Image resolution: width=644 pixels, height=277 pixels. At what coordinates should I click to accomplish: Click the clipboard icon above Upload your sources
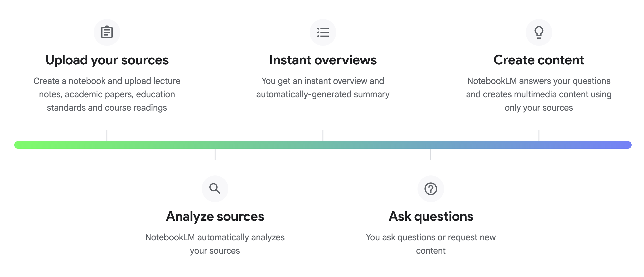pyautogui.click(x=107, y=32)
